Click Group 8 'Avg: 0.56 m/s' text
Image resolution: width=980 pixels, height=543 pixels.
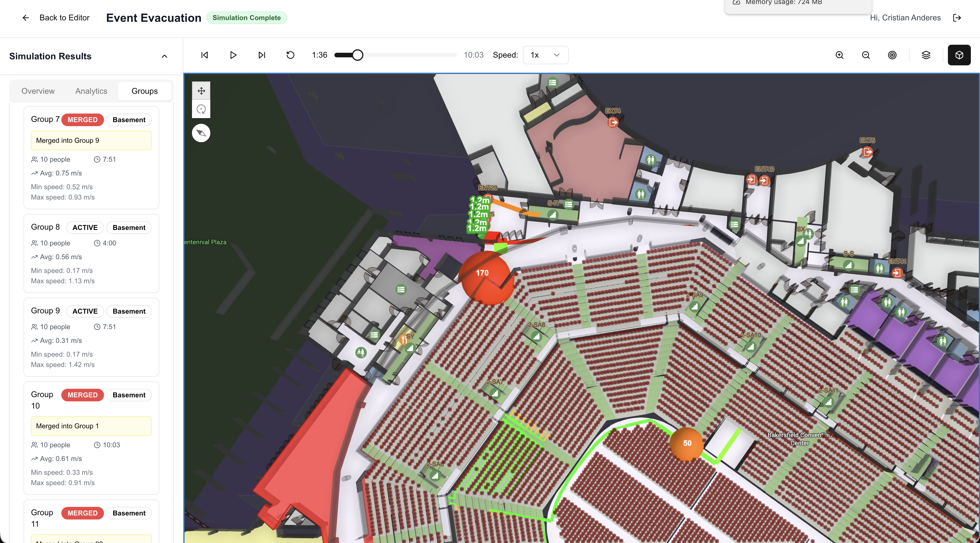61,257
